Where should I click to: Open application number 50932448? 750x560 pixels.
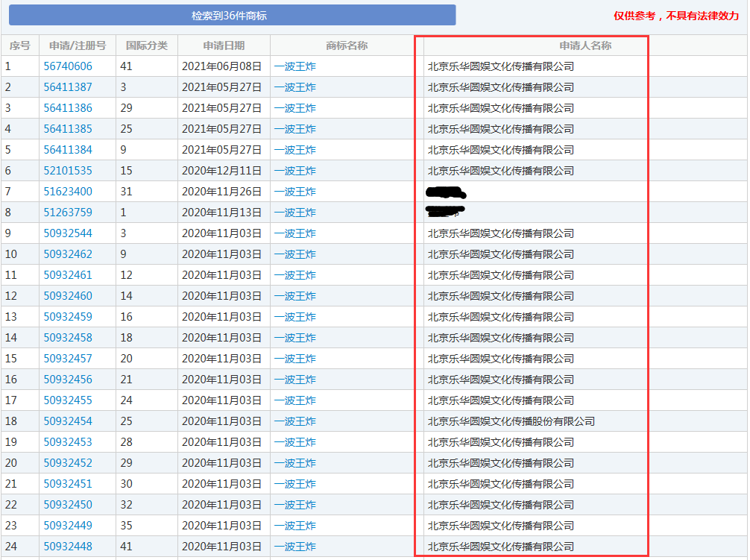pyautogui.click(x=68, y=547)
